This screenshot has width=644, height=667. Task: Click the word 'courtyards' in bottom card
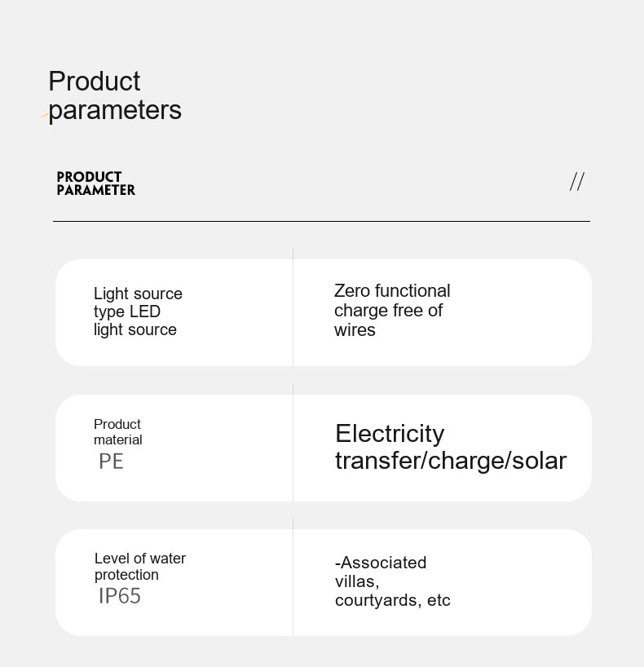pos(376,601)
